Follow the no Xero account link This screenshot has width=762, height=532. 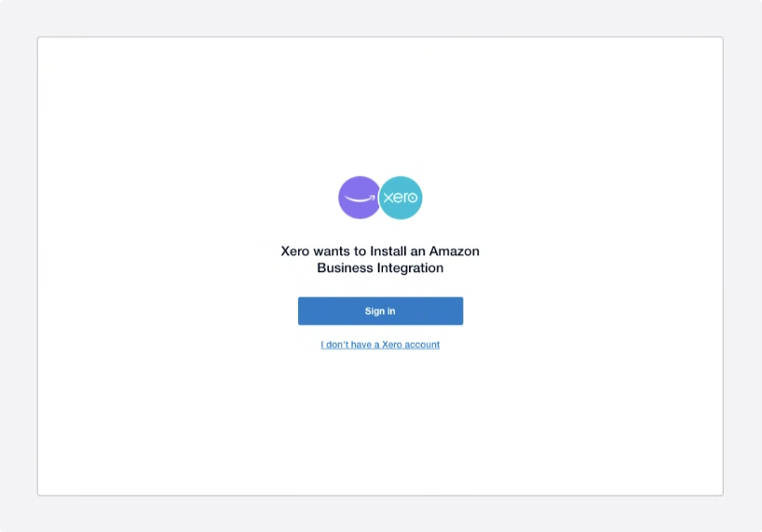[x=380, y=345]
